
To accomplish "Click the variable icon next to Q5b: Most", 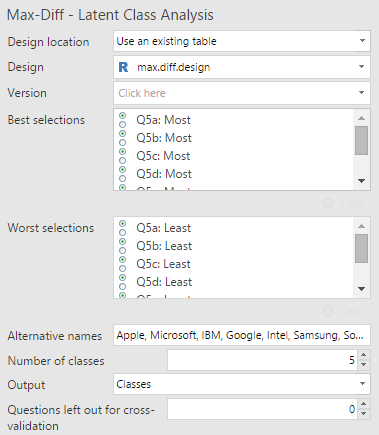I will pos(123,138).
